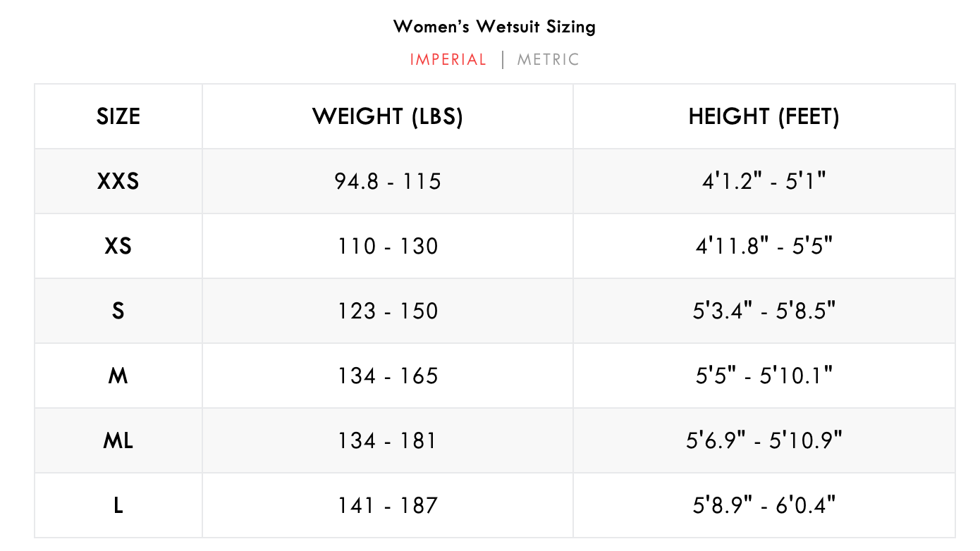
Task: Click the HEIGHT (FEET) column header
Action: pos(764,116)
